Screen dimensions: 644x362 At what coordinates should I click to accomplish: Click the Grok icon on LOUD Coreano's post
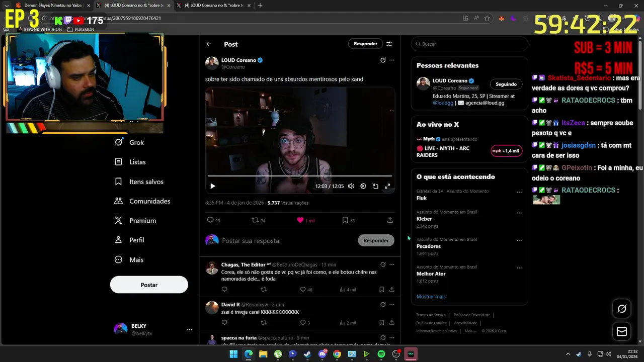[x=383, y=60]
